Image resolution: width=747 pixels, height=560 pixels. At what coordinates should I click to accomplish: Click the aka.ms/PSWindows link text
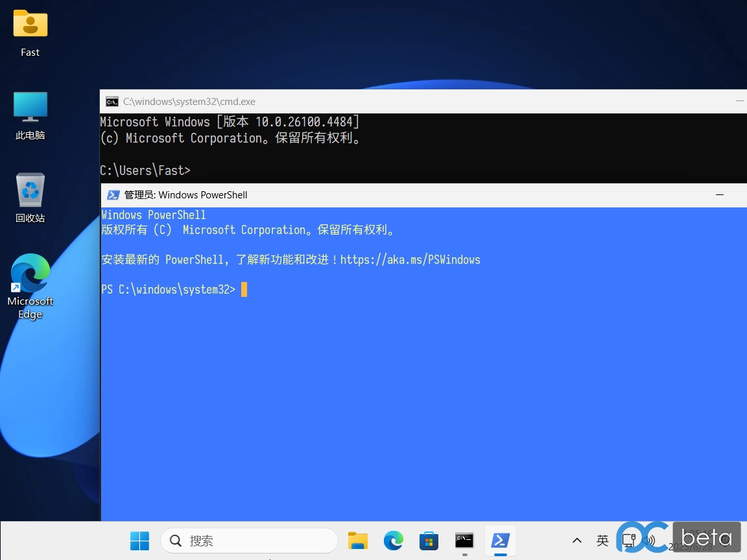[x=411, y=259]
